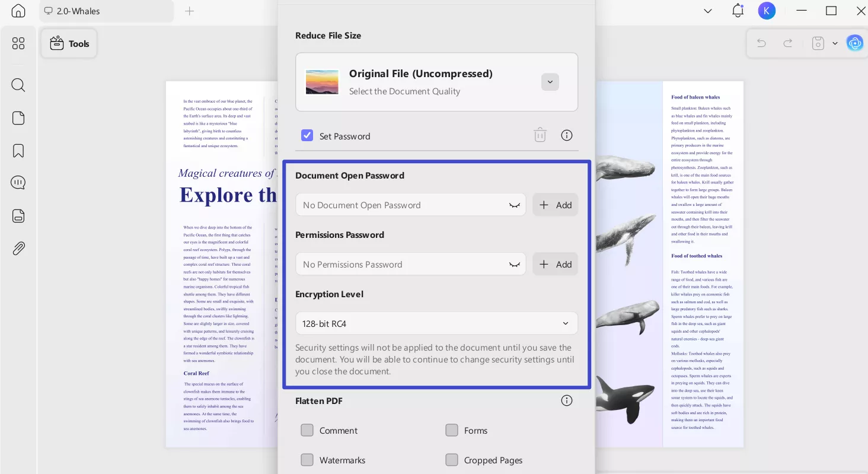Open the comments panel icon

coord(18,183)
